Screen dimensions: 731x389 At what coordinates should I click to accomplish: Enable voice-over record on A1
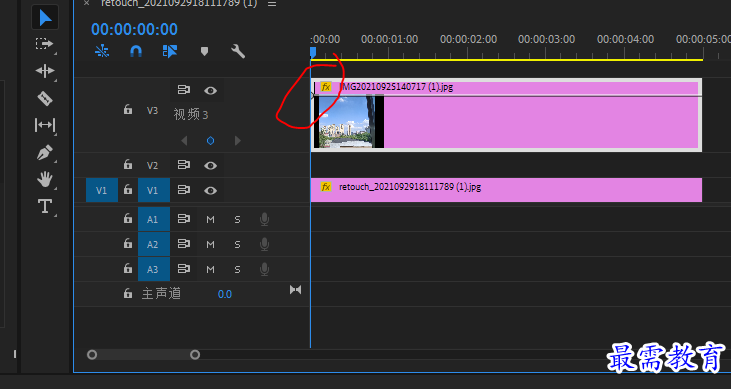coord(264,219)
